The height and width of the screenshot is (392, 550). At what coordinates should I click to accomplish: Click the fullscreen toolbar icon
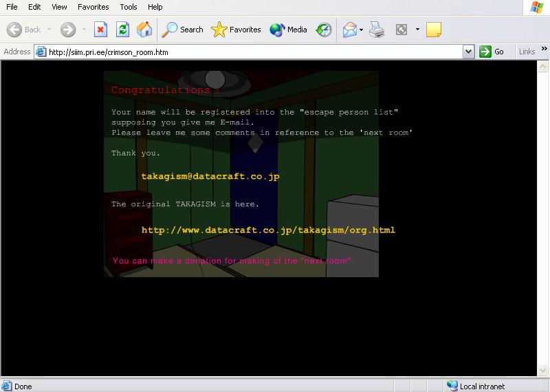pos(401,30)
